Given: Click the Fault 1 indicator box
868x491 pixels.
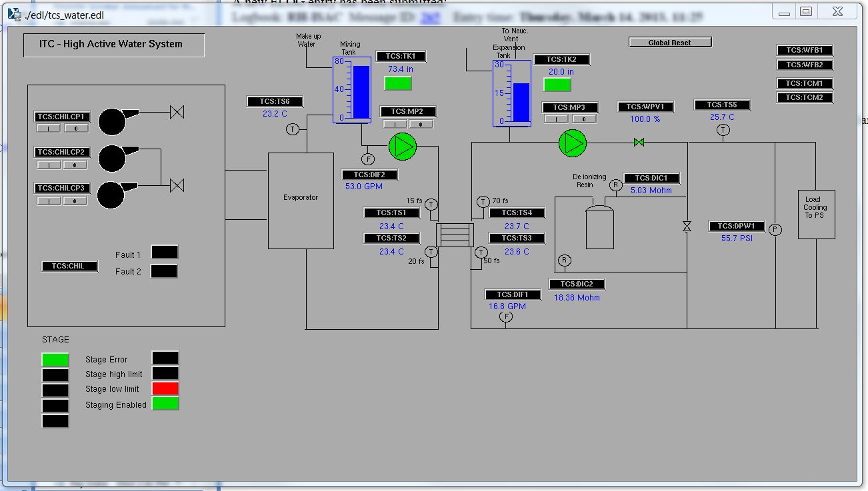Looking at the screenshot, I should (164, 252).
